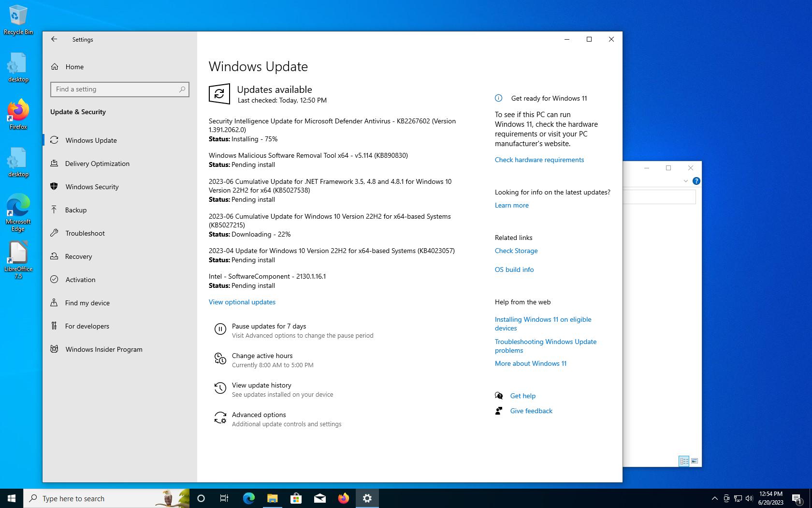The image size is (812, 508).
Task: Click the update refresh status icon
Action: pos(219,94)
